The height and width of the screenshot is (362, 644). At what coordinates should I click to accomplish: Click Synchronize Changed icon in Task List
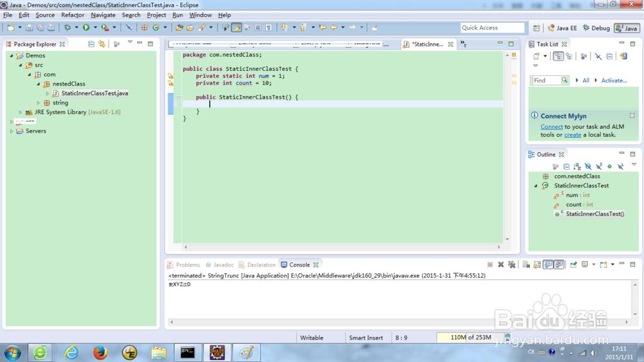[x=623, y=56]
